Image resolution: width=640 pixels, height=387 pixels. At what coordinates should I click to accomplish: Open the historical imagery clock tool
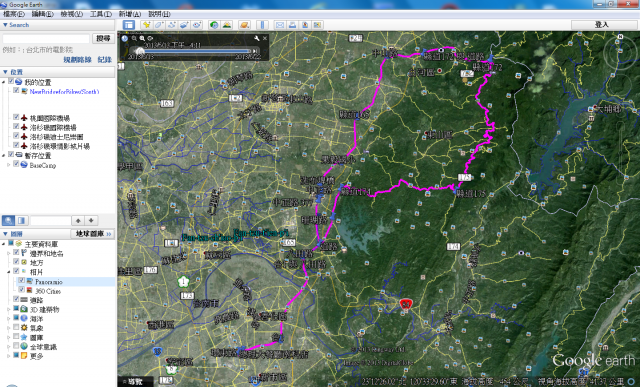(x=214, y=25)
